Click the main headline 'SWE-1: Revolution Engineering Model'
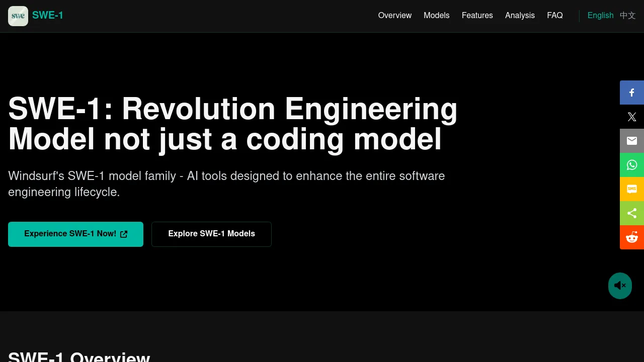Image resolution: width=644 pixels, height=362 pixels. coord(233,124)
